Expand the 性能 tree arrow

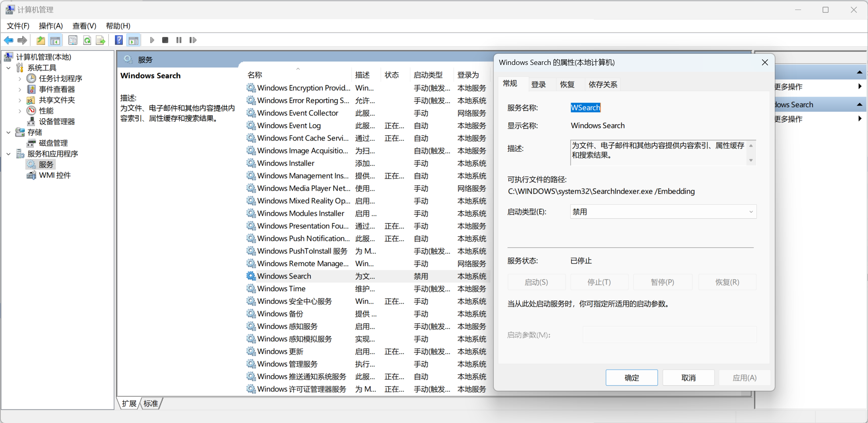20,111
